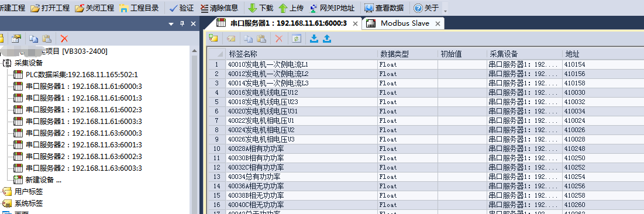Click the 地址 column header
This screenshot has height=214, width=644.
(603, 54)
